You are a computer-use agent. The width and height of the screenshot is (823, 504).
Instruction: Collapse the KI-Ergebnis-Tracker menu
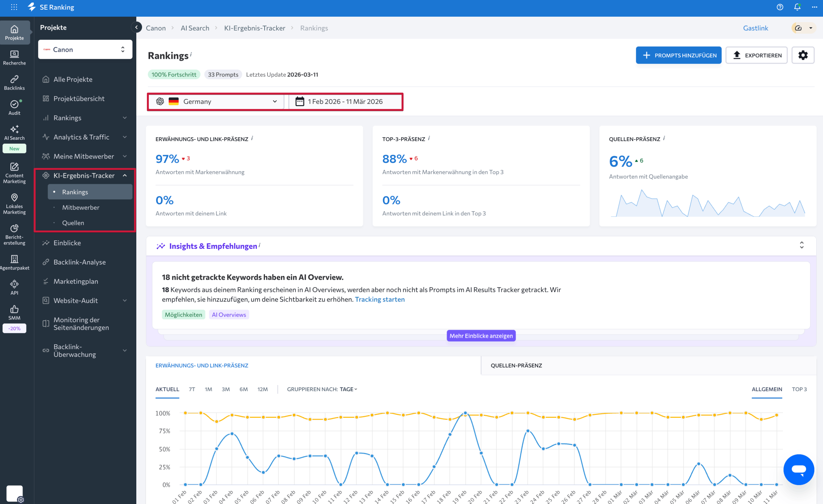pyautogui.click(x=125, y=175)
